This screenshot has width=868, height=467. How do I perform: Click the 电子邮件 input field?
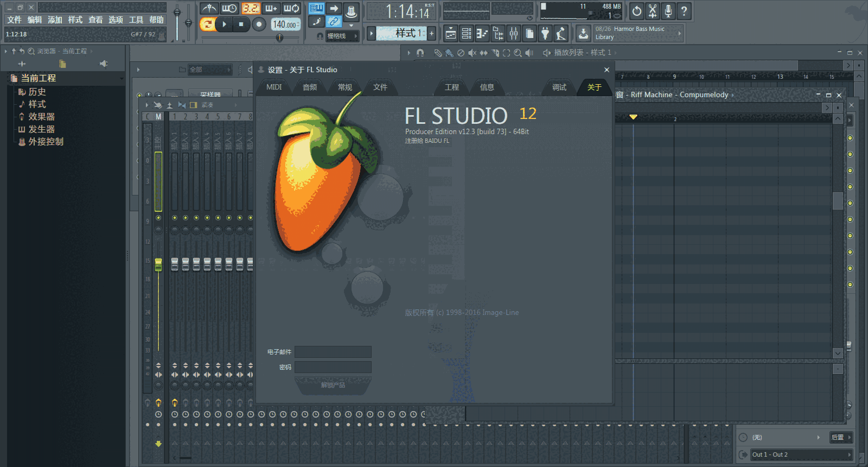pos(333,352)
